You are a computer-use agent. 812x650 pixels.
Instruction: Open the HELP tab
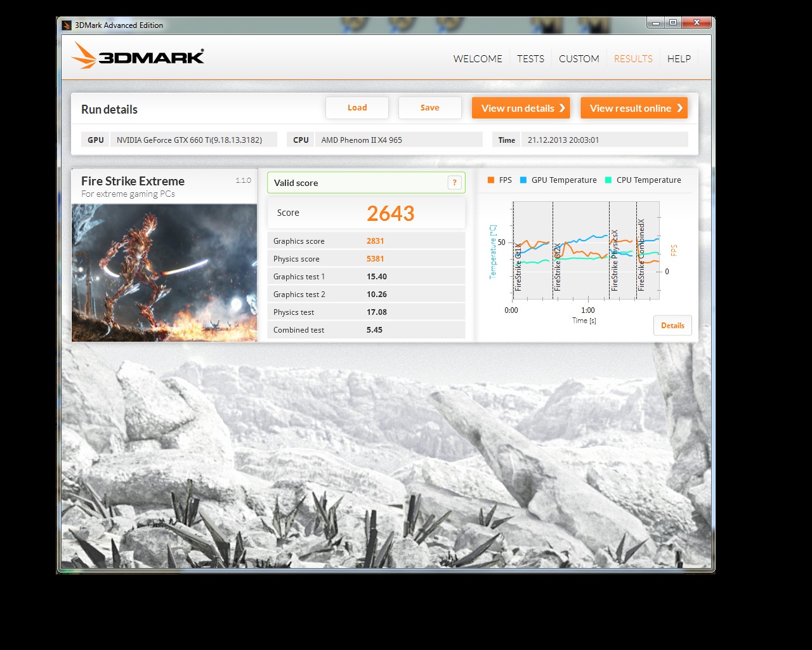tap(679, 58)
